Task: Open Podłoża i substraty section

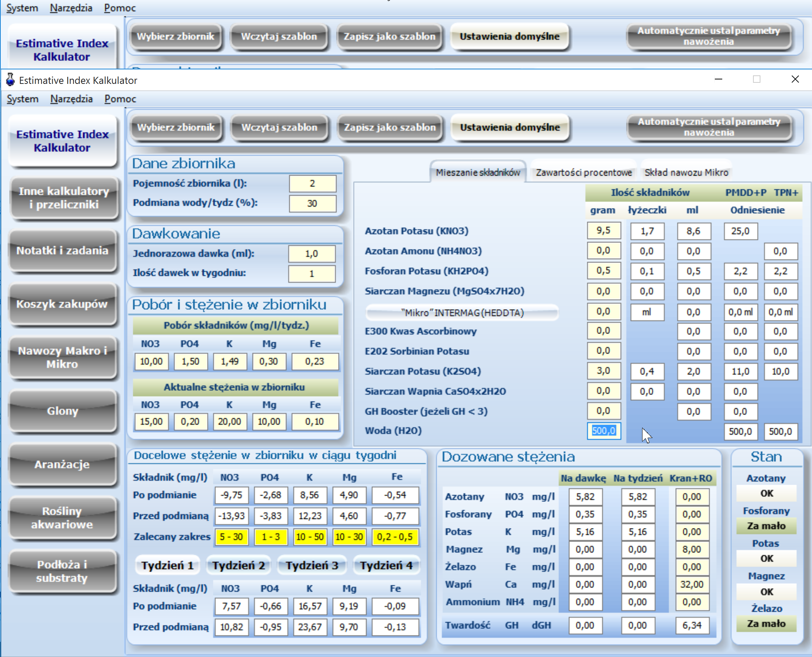Action: 62,571
